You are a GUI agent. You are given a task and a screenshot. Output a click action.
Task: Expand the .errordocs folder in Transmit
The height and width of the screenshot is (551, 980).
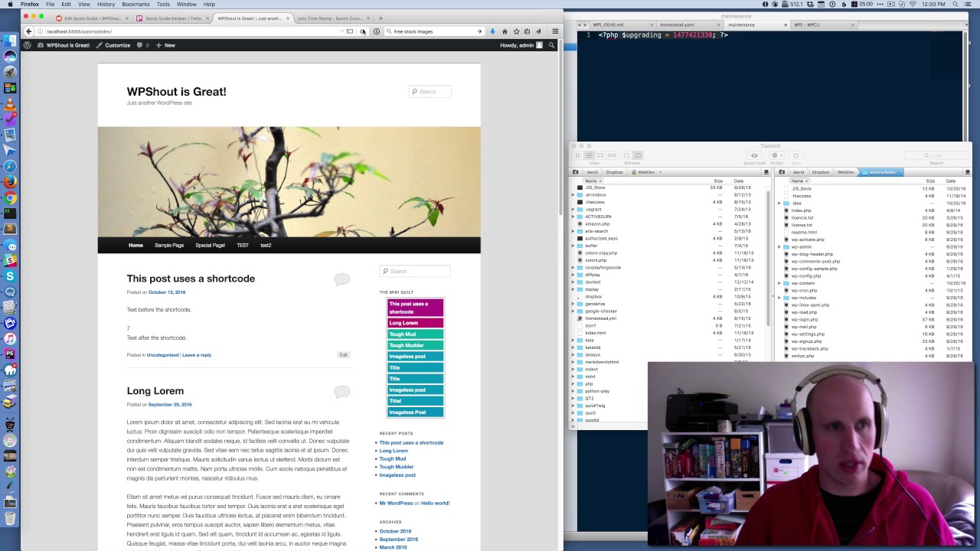coord(573,195)
